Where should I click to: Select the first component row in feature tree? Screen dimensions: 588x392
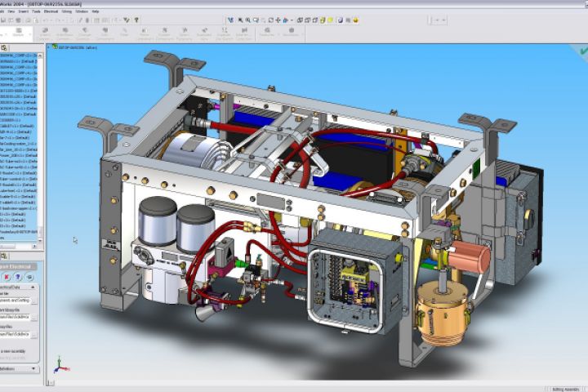coord(19,56)
